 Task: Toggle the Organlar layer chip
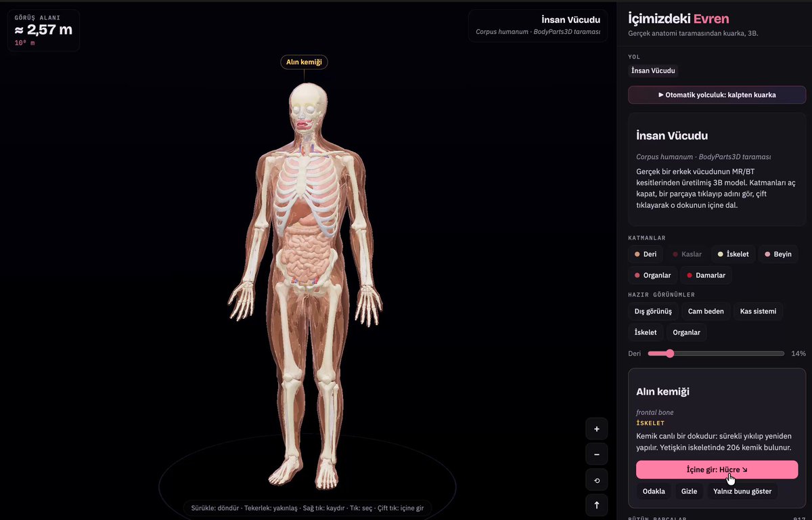652,276
